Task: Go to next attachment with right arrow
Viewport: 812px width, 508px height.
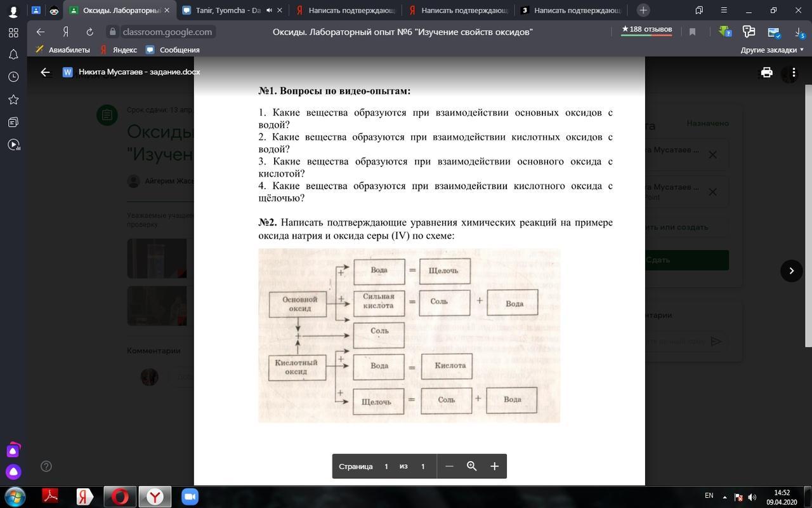Action: (x=791, y=271)
